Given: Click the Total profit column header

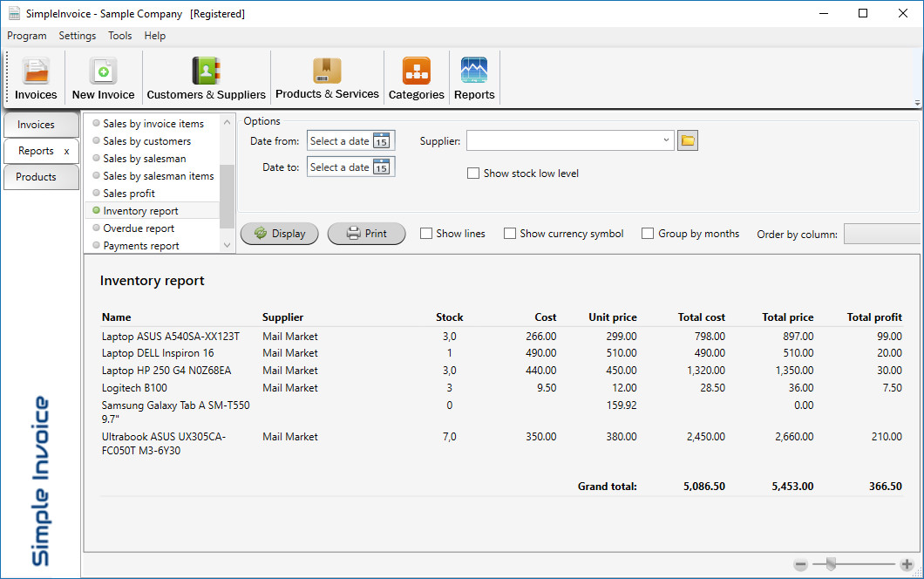Looking at the screenshot, I should tap(874, 317).
